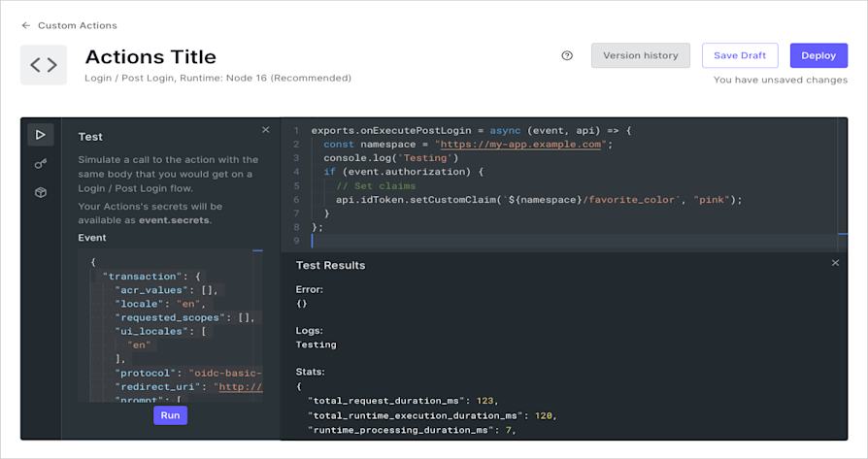Click the Error empty object output

pyautogui.click(x=302, y=304)
